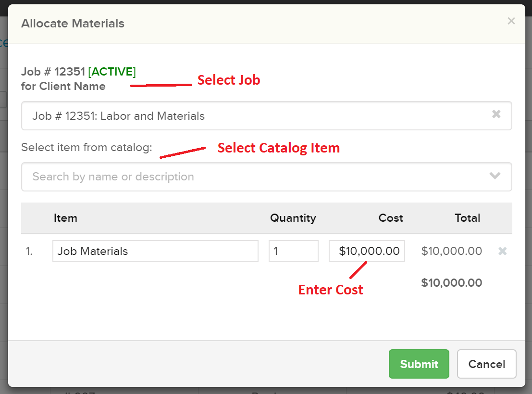Remove the Job Materials line item
Screen dimensions: 532x394
(502, 251)
